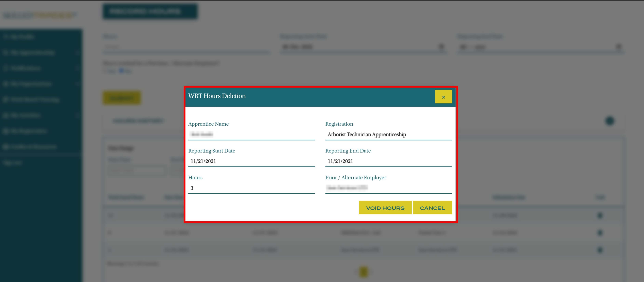The height and width of the screenshot is (282, 644).
Task: Click the Void Hours button
Action: click(x=385, y=208)
